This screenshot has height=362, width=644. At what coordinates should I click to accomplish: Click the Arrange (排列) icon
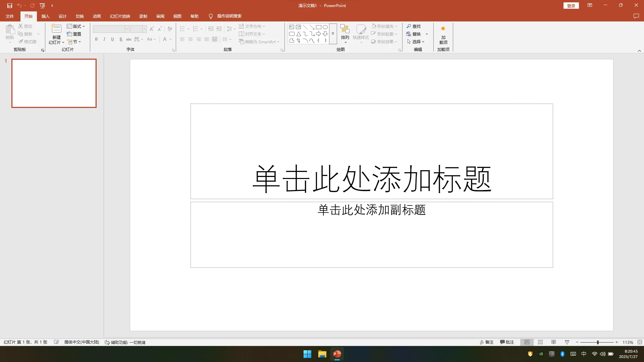point(345,29)
